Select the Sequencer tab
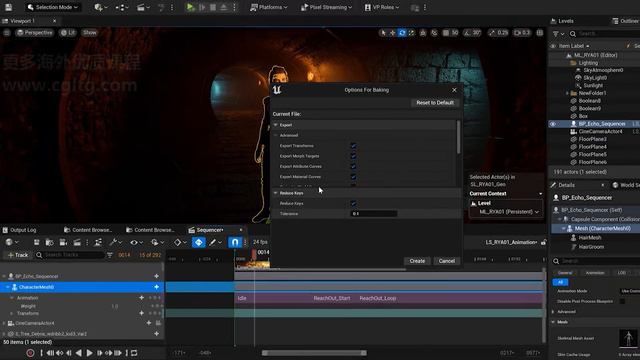The width and height of the screenshot is (640, 360). tap(209, 230)
